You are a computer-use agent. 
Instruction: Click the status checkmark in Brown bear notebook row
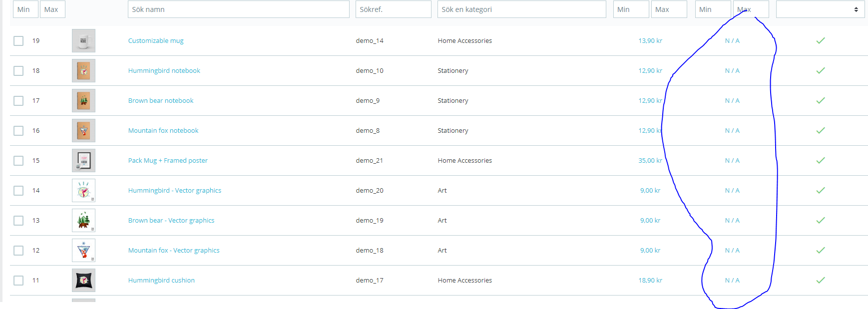click(820, 101)
